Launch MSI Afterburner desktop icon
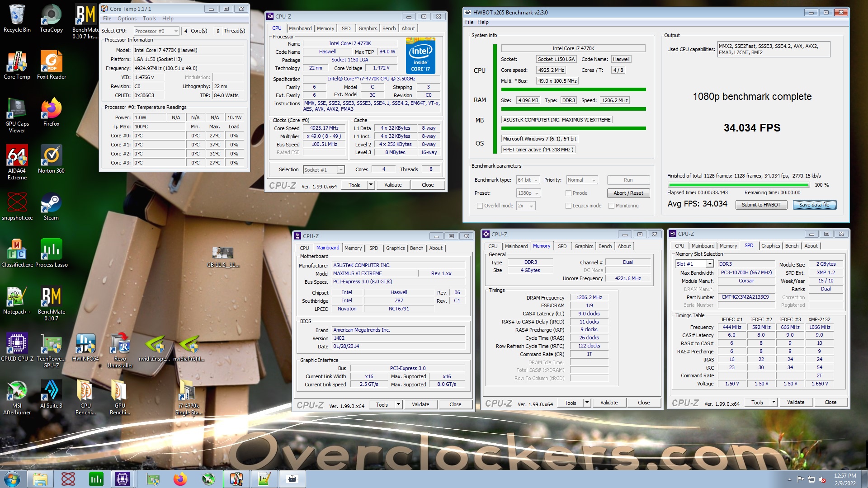Image resolution: width=868 pixels, height=488 pixels. pos(17,398)
